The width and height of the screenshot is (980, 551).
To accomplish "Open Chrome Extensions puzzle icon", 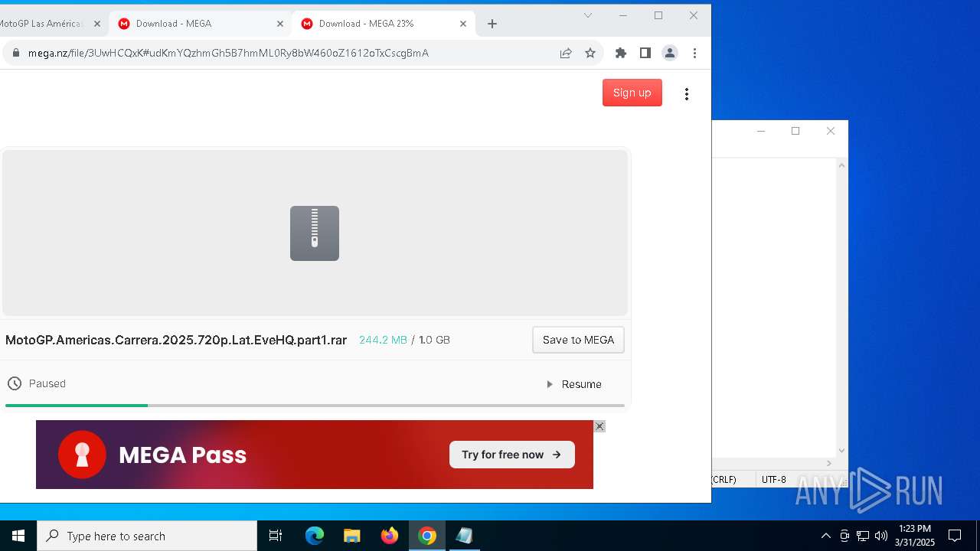I will point(621,53).
